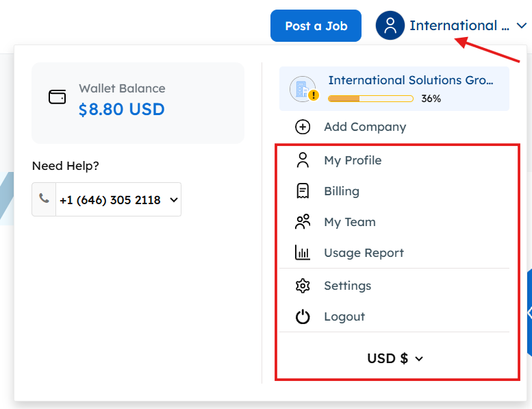Click the company logo with warning badge
Viewport: 532px width, 409px height.
coord(303,89)
